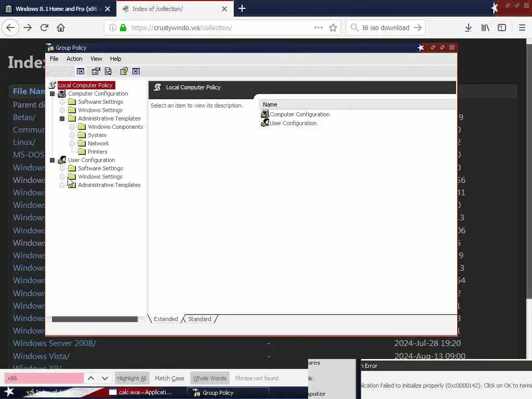Click the Network folder icon in tree
The width and height of the screenshot is (532, 399).
click(82, 143)
